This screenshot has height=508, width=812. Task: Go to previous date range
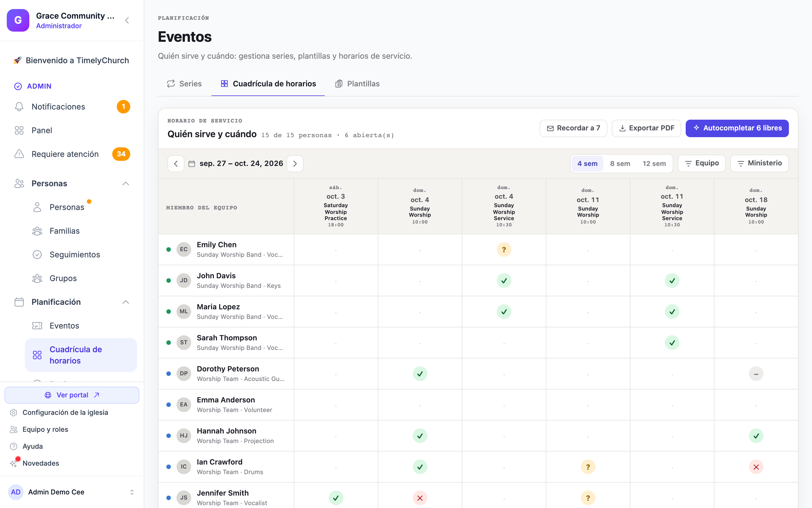(x=176, y=164)
